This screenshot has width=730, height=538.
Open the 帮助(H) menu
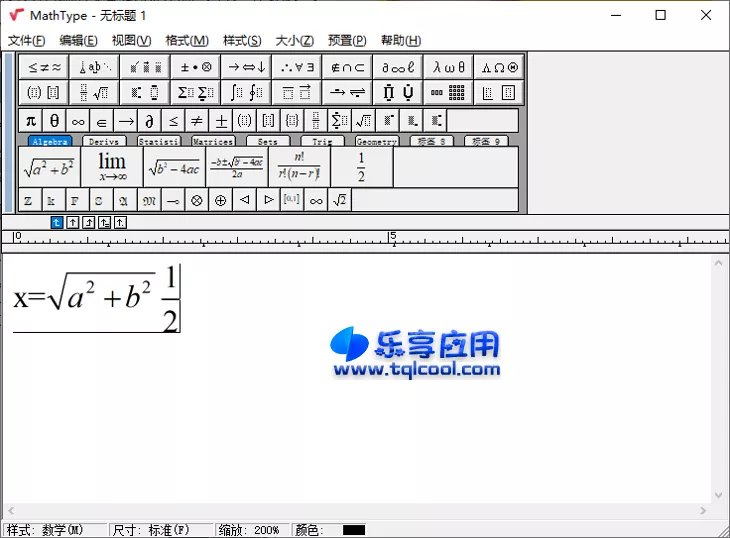401,40
